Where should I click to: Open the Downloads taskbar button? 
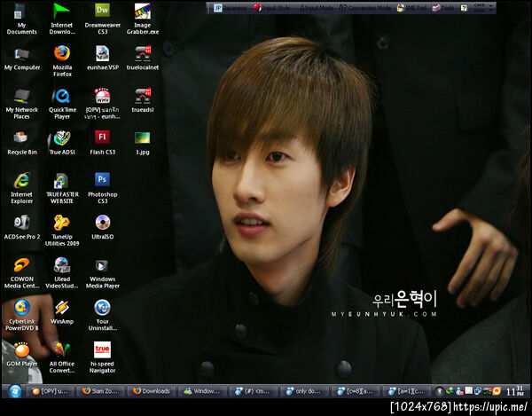(x=152, y=391)
